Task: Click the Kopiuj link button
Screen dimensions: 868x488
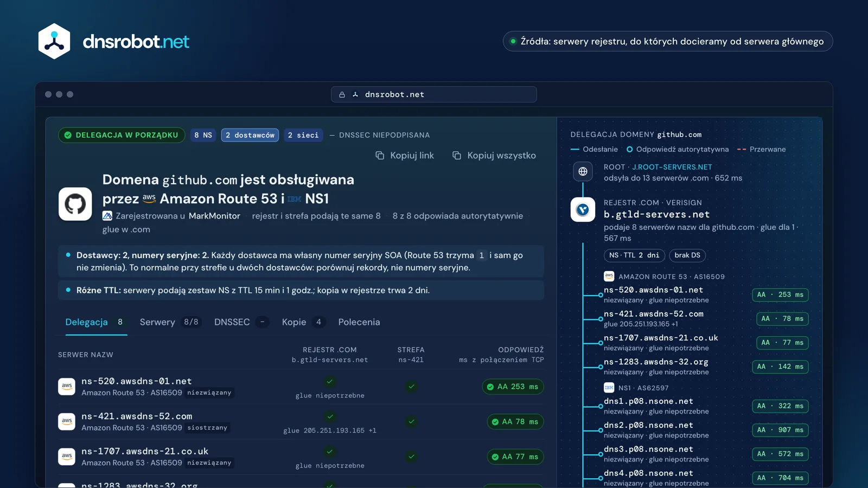Action: 405,156
